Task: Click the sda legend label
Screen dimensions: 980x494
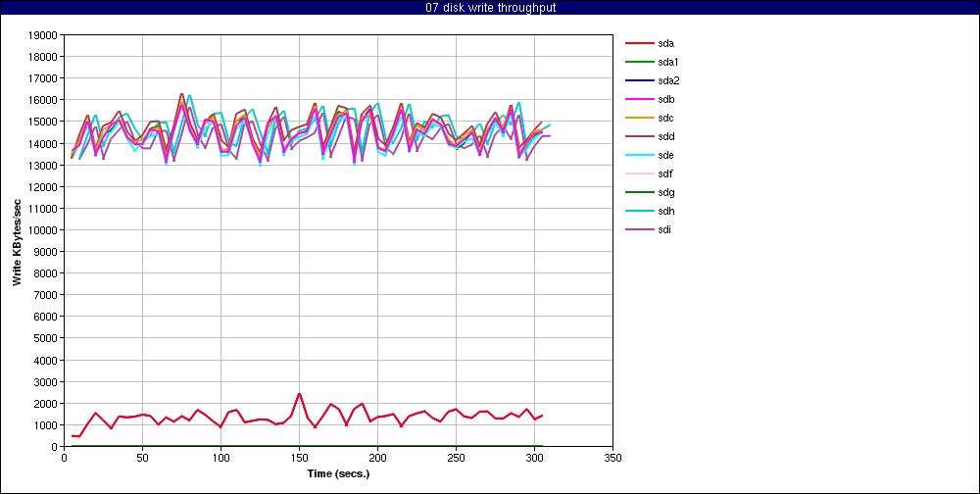Action: [x=665, y=44]
